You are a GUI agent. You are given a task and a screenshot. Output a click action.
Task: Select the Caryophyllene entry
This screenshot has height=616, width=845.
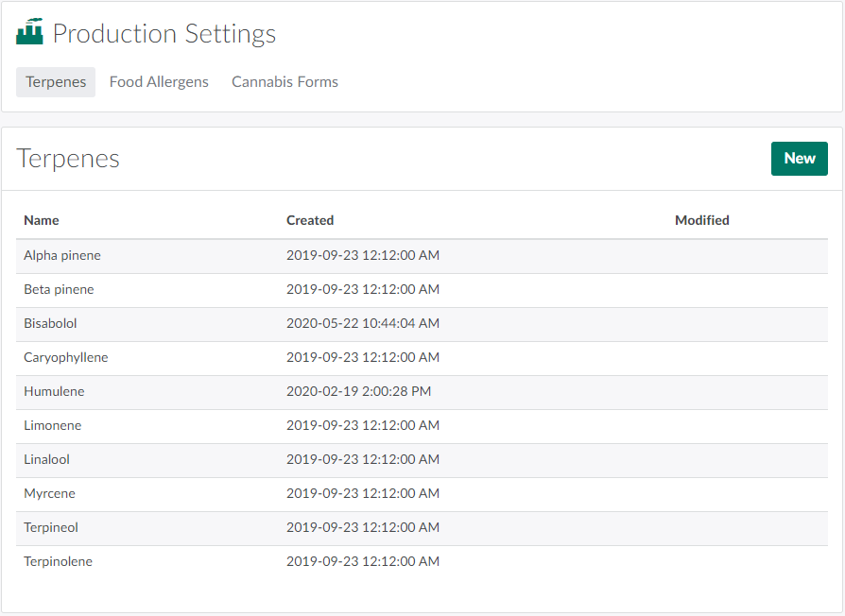[66, 357]
